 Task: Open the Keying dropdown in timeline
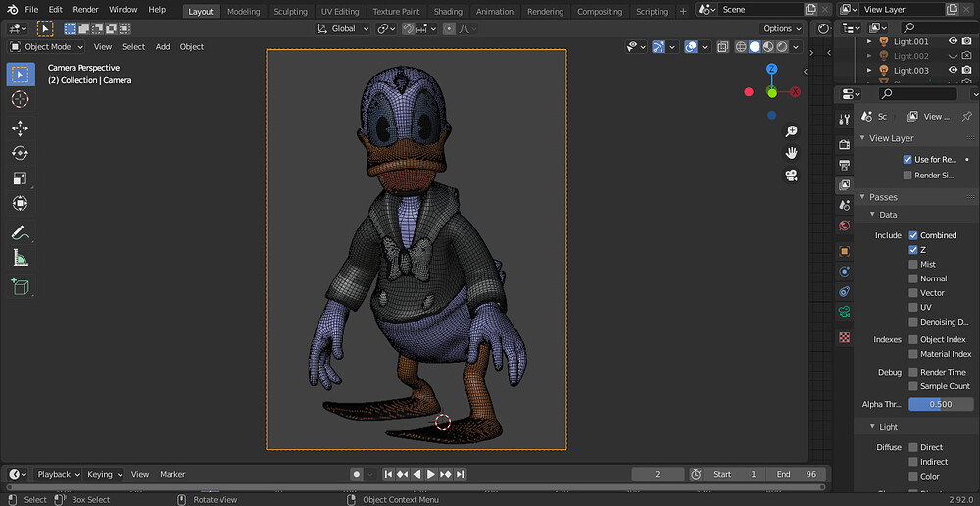tap(105, 474)
